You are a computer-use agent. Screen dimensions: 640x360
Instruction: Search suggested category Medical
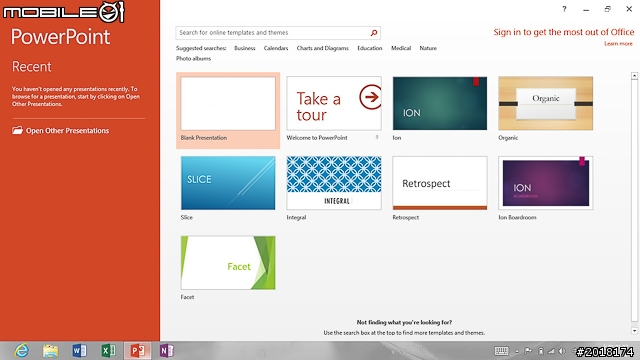point(401,48)
